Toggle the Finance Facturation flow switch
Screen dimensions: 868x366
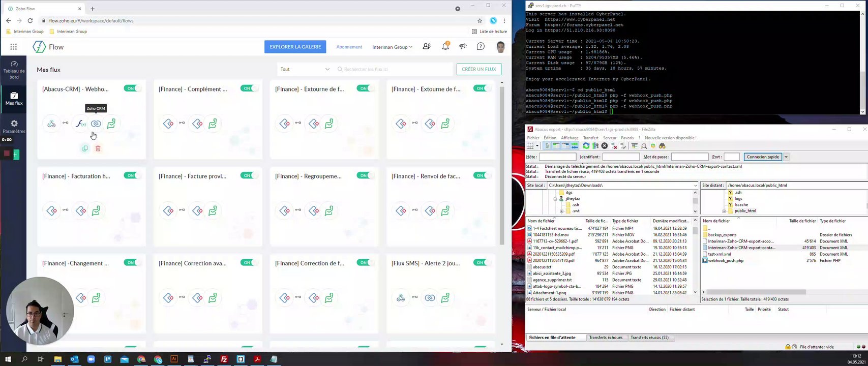(133, 175)
